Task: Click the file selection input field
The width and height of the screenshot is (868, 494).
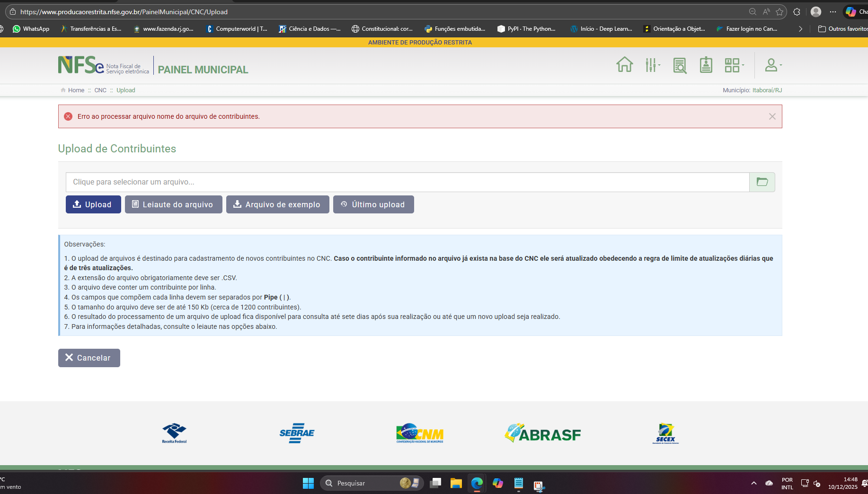Action: (407, 182)
